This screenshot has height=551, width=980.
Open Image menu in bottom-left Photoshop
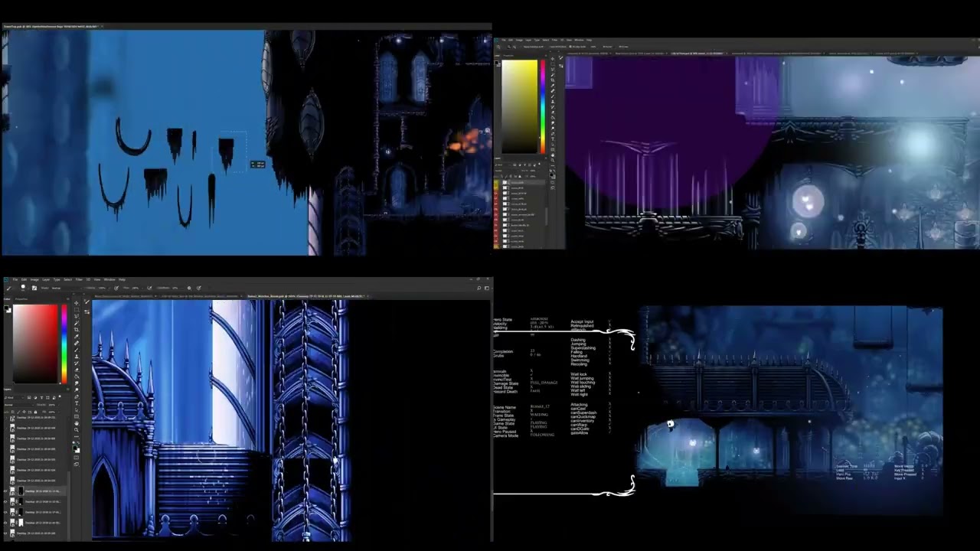pyautogui.click(x=34, y=279)
